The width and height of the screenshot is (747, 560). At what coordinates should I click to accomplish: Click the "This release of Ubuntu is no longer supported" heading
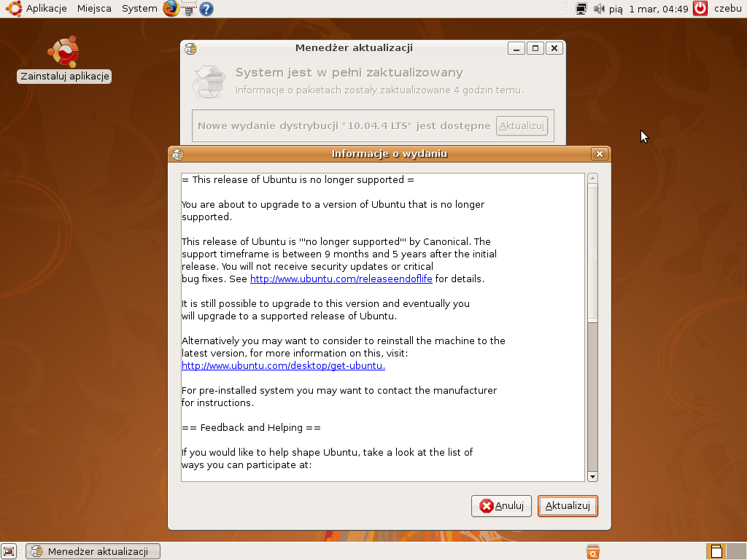click(x=298, y=180)
